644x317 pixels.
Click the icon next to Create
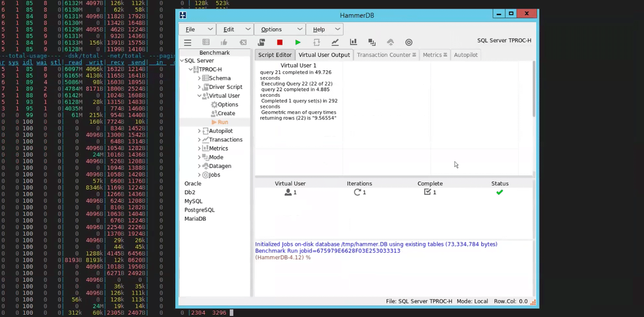coord(214,113)
